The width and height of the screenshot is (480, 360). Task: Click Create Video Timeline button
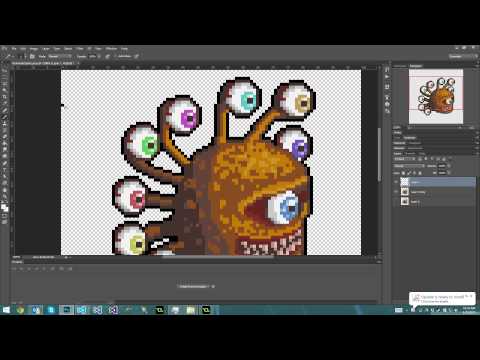(194, 286)
